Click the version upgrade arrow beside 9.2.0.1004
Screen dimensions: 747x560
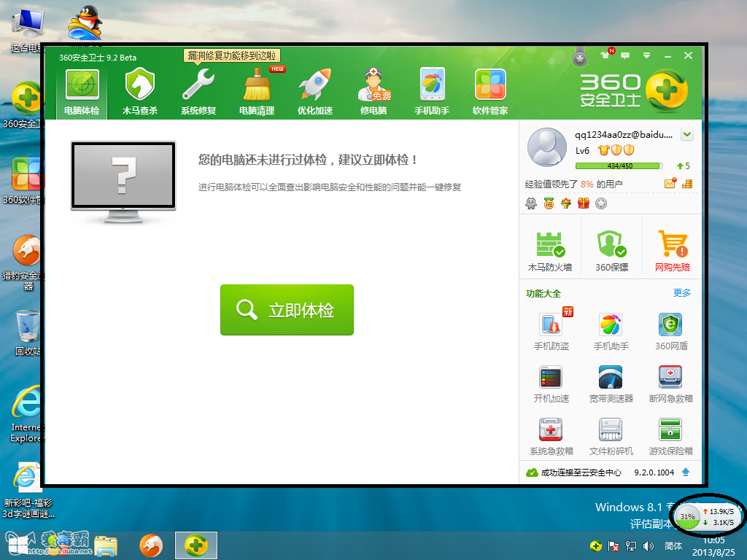click(x=686, y=472)
